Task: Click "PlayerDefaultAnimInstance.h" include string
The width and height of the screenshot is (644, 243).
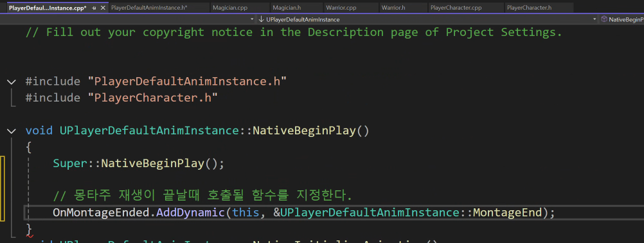Action: click(x=187, y=81)
